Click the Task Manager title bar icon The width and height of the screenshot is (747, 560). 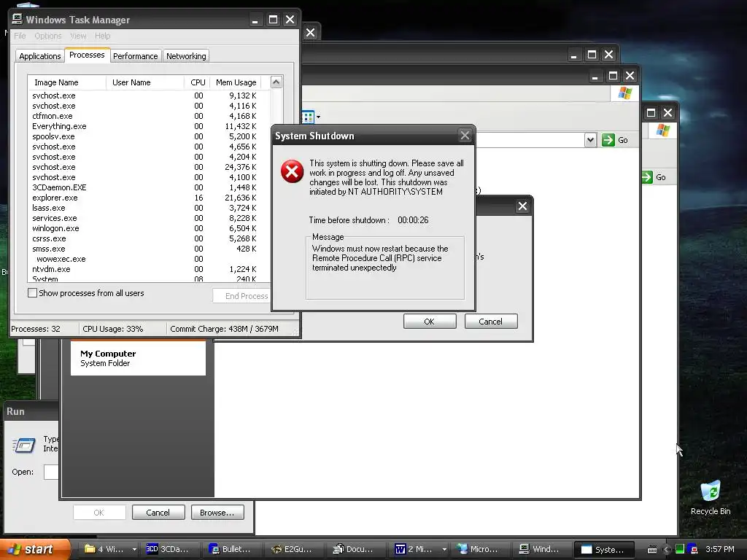tap(18, 19)
